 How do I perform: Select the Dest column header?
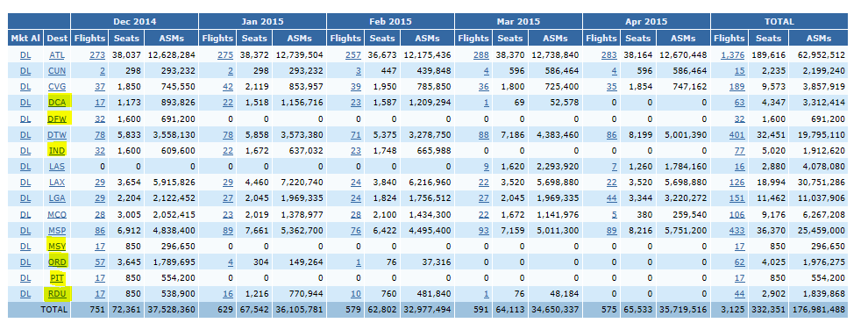[57, 39]
